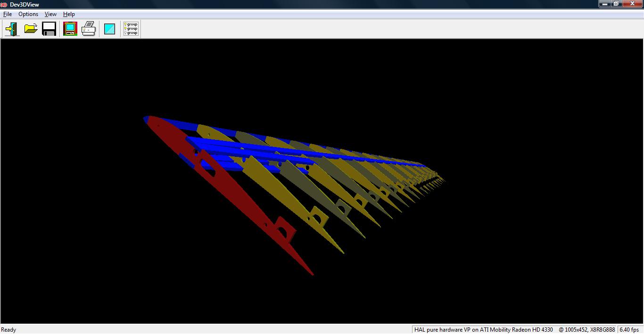Image resolution: width=644 pixels, height=334 pixels.
Task: Click the computer monitor toolbar icon
Action: (70, 29)
